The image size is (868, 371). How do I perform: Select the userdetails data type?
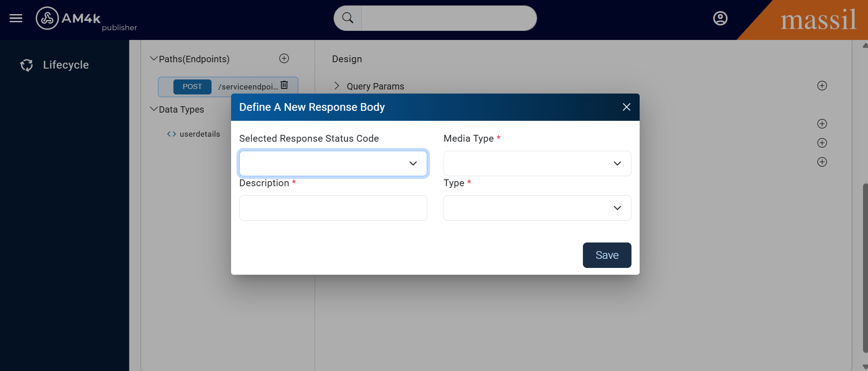(x=199, y=134)
